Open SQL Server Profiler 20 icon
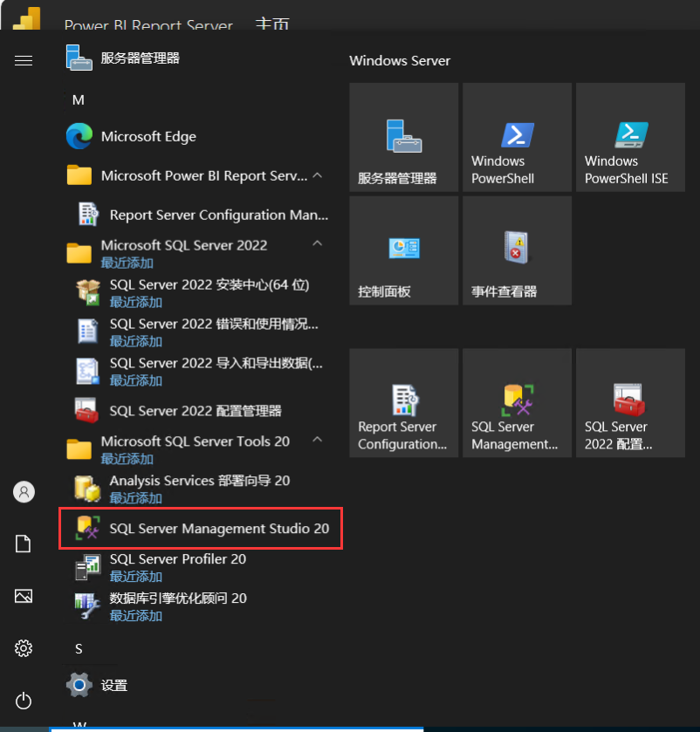The width and height of the screenshot is (700, 732). pos(88,567)
